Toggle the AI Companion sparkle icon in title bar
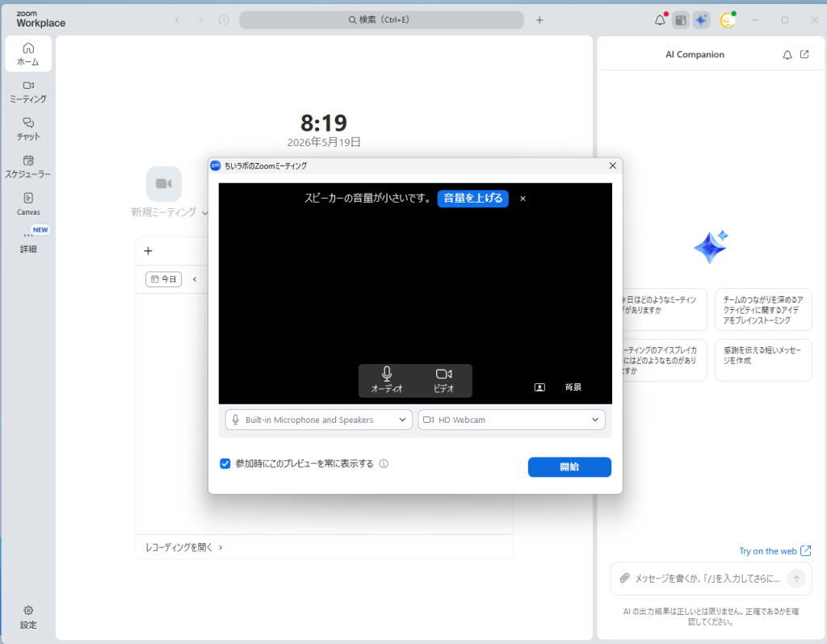Screen dimensions: 827x644 point(701,20)
